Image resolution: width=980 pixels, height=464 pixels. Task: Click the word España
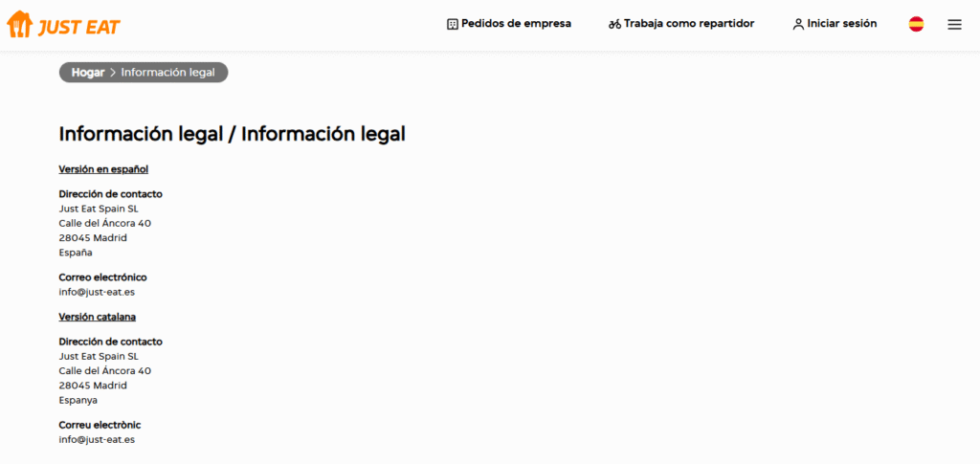pyautogui.click(x=76, y=253)
